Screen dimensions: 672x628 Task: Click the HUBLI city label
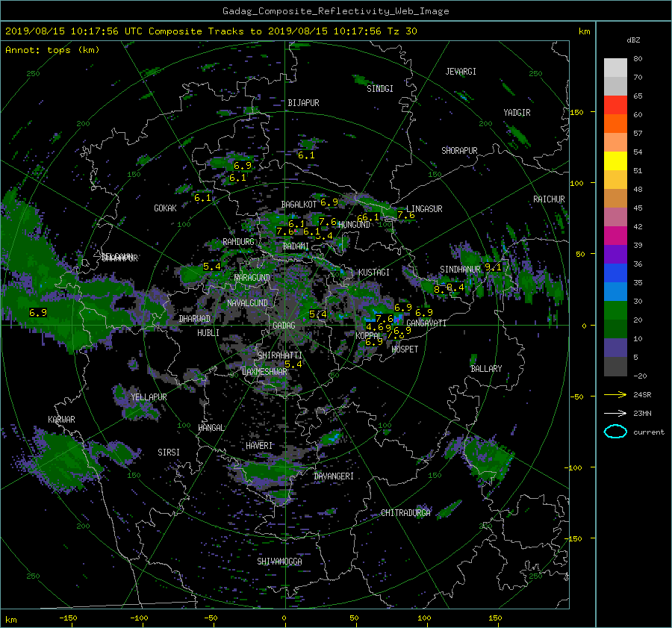pyautogui.click(x=208, y=333)
